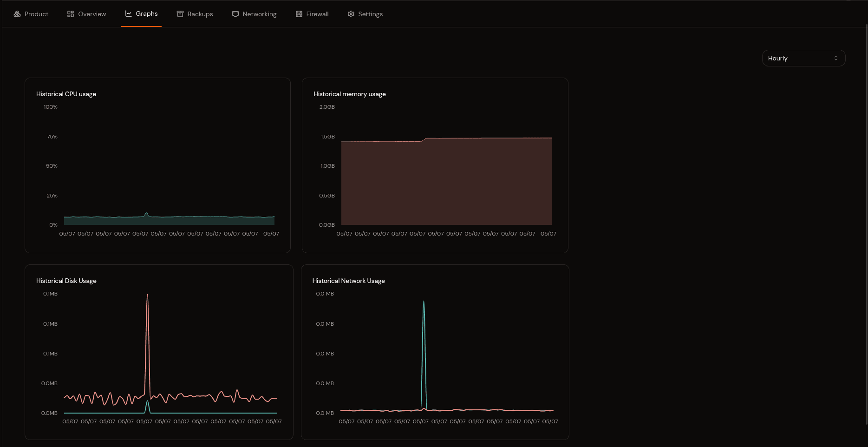Click the memory usage filled area
Image resolution: width=868 pixels, height=447 pixels.
click(x=446, y=182)
